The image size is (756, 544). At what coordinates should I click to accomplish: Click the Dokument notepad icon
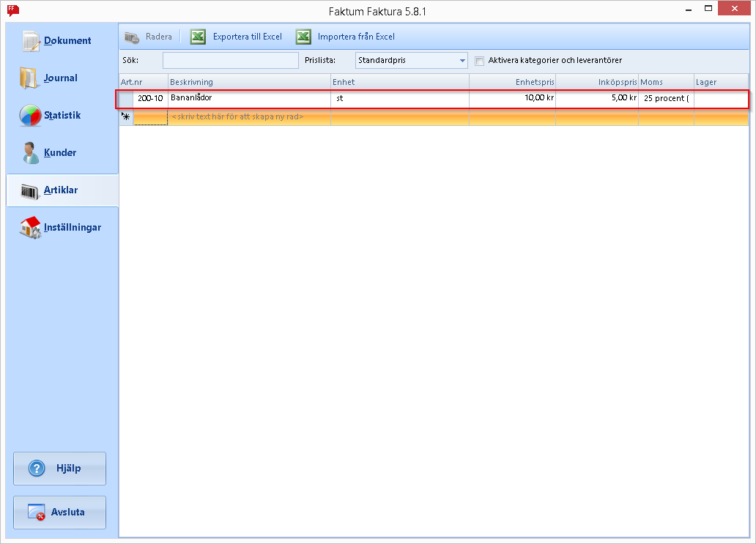click(31, 41)
